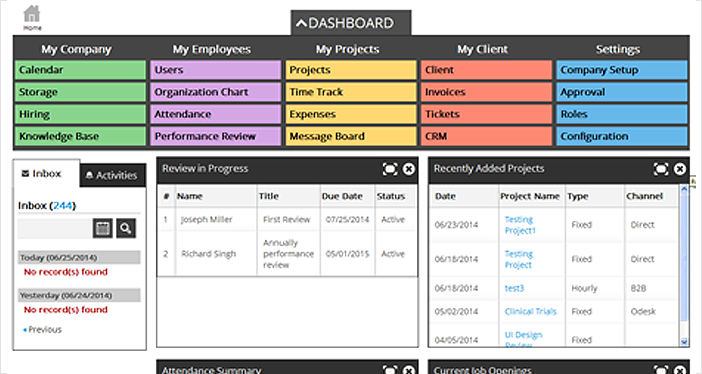Maximize the Review in Progress panel
702x374 pixels.
coord(390,169)
